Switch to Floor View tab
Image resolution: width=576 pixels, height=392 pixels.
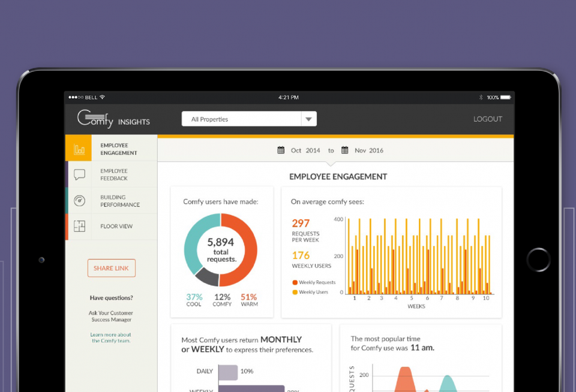112,227
